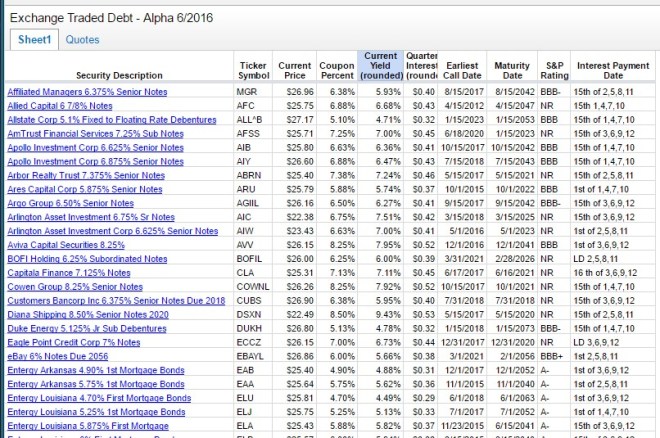Open Arlington Asset Investment Corp 6.625% Senior Notes
The height and width of the screenshot is (438, 660).
click(x=112, y=231)
